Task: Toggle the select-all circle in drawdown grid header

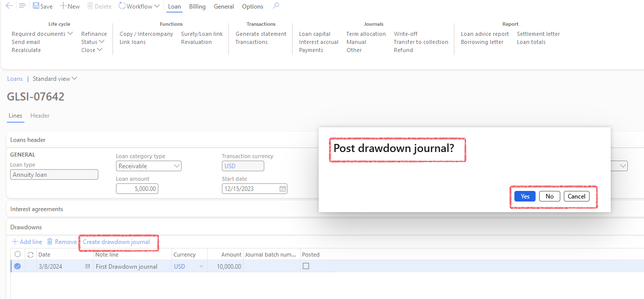Action: tap(18, 254)
